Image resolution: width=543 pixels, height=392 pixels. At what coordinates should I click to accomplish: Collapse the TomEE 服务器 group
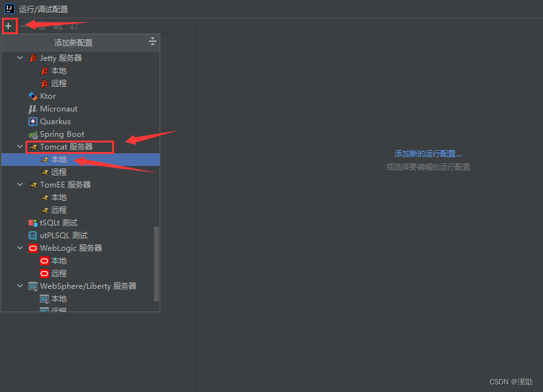click(x=20, y=185)
